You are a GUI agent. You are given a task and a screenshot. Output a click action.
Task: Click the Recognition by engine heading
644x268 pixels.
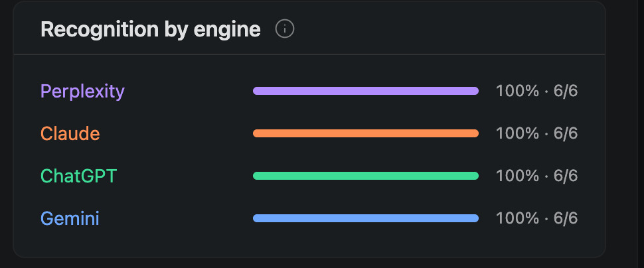point(150,30)
